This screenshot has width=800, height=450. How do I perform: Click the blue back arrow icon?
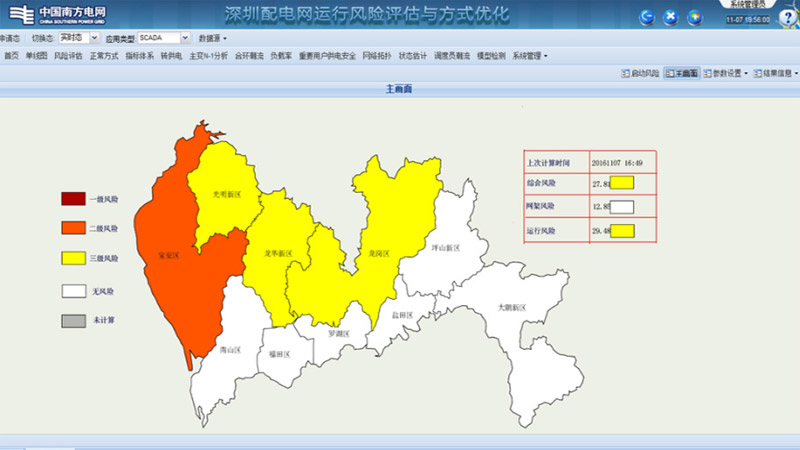pyautogui.click(x=647, y=17)
